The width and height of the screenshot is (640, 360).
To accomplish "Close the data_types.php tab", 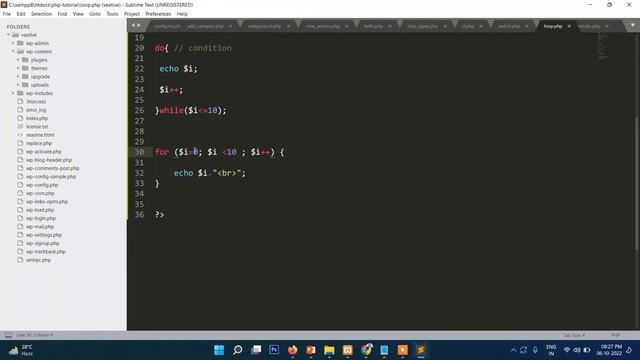I will coord(445,26).
